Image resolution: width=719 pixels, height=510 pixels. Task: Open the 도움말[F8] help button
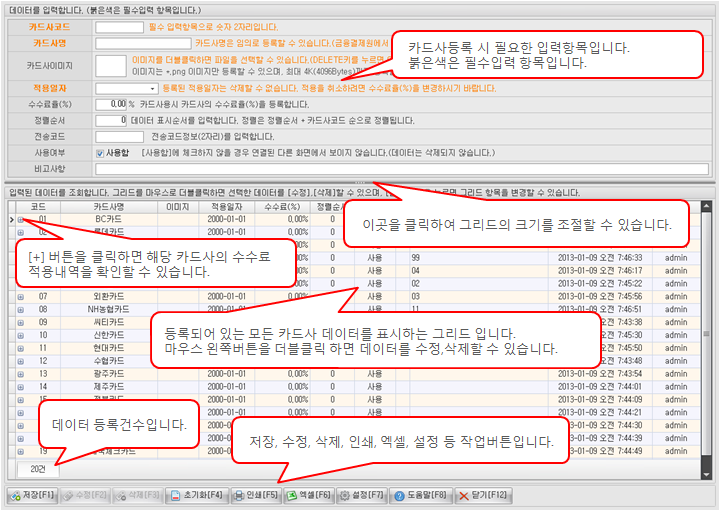[x=421, y=495]
